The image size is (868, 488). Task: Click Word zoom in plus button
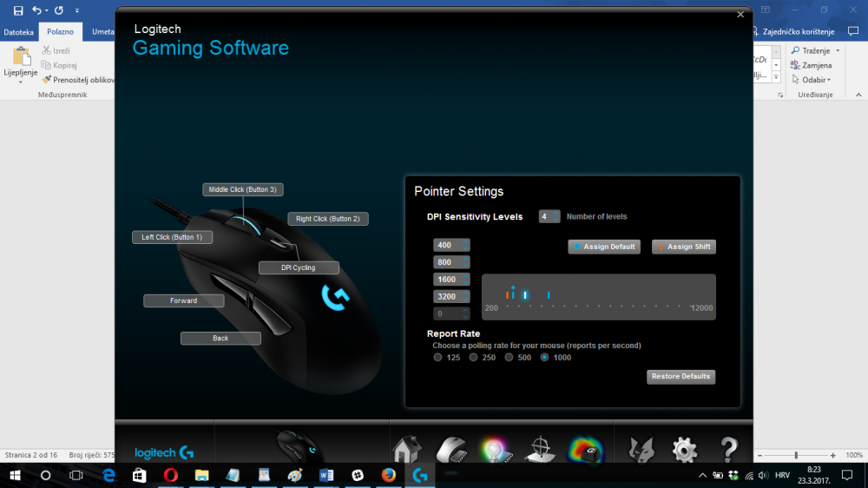(x=832, y=455)
